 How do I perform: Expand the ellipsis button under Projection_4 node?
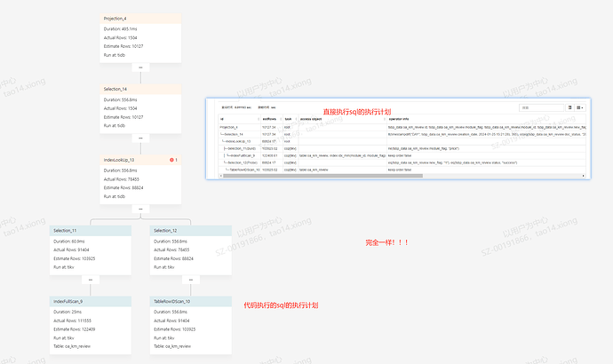click(x=140, y=67)
